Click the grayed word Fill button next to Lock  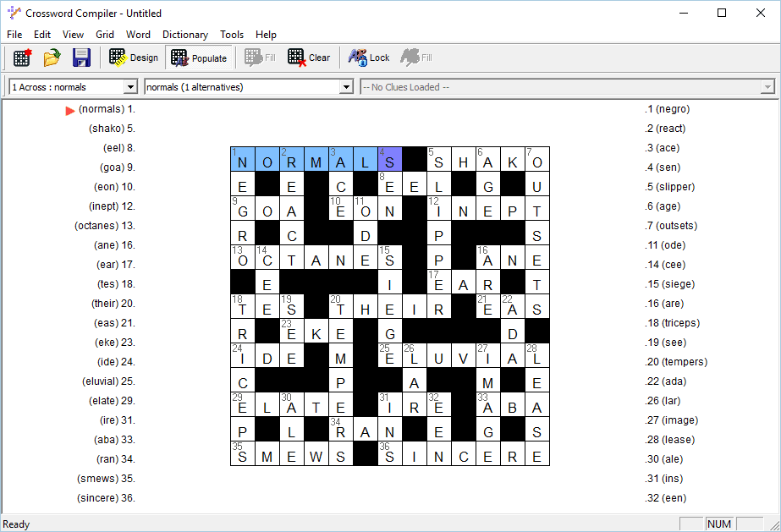point(416,58)
